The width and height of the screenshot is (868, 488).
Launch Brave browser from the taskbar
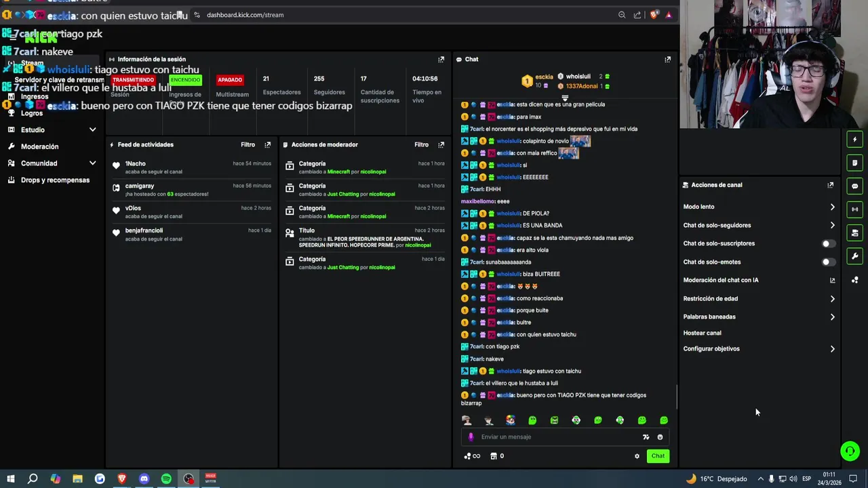tap(122, 479)
